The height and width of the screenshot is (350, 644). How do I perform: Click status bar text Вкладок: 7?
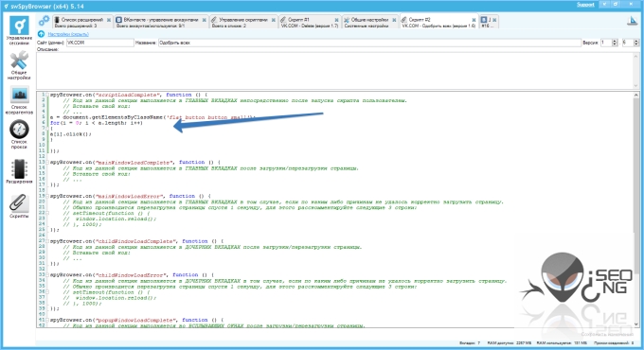(x=470, y=343)
